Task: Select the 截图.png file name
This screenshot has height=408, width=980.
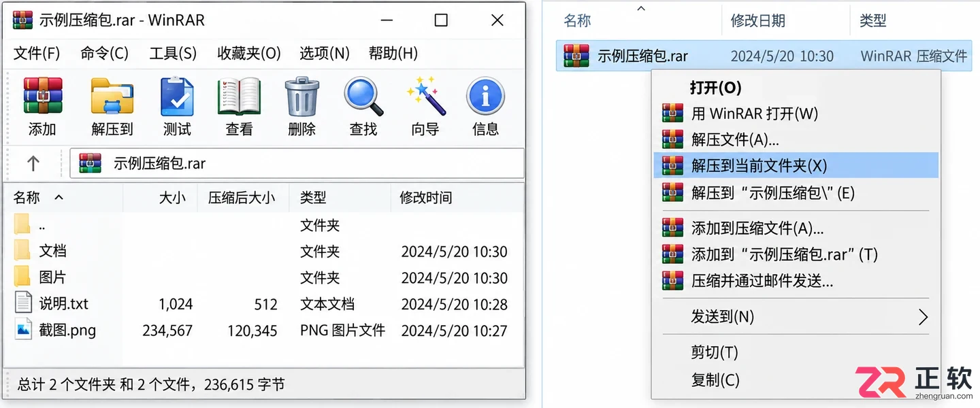Action: pos(67,330)
